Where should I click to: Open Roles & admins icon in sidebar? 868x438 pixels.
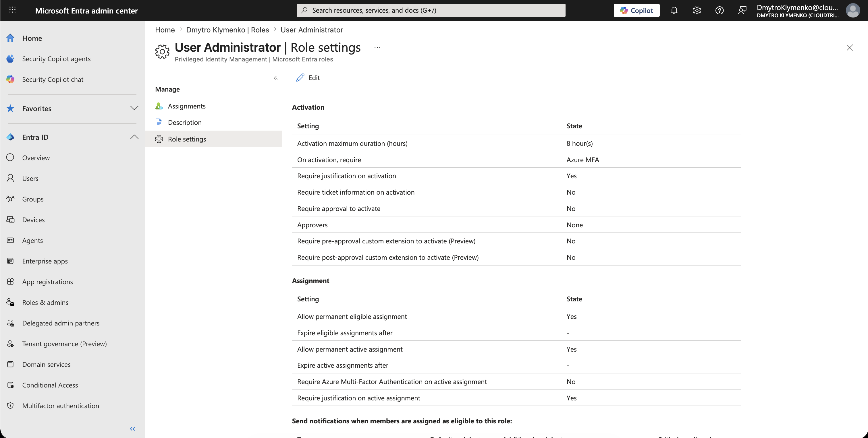click(x=10, y=302)
